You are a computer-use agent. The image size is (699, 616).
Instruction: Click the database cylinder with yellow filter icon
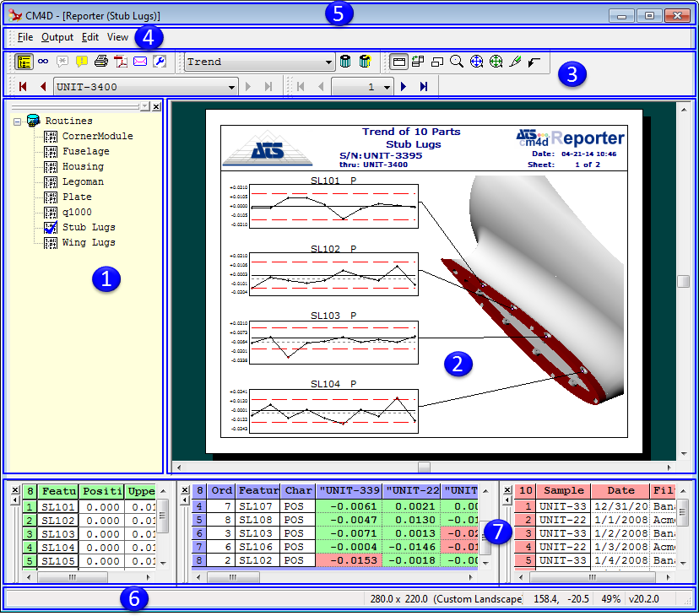pyautogui.click(x=365, y=62)
